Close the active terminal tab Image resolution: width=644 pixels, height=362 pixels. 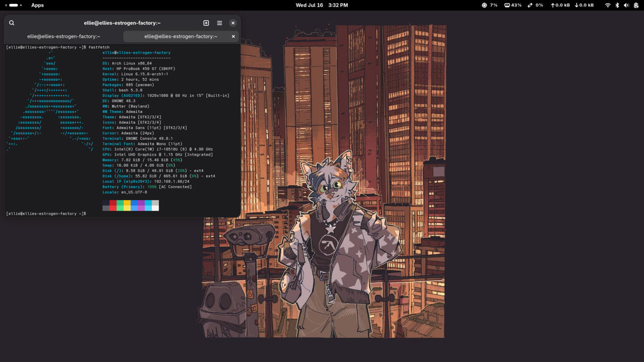(x=233, y=36)
